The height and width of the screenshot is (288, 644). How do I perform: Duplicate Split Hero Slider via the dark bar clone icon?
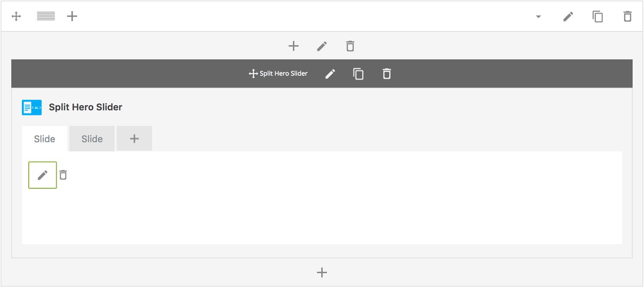point(358,74)
